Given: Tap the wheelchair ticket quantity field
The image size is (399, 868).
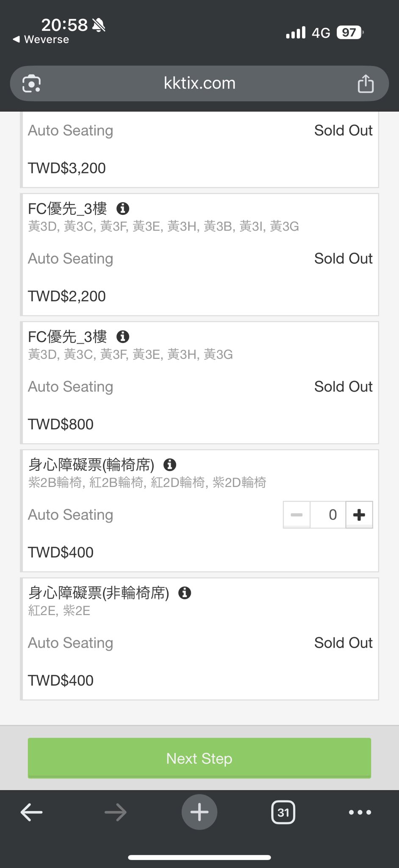Looking at the screenshot, I should click(x=328, y=515).
